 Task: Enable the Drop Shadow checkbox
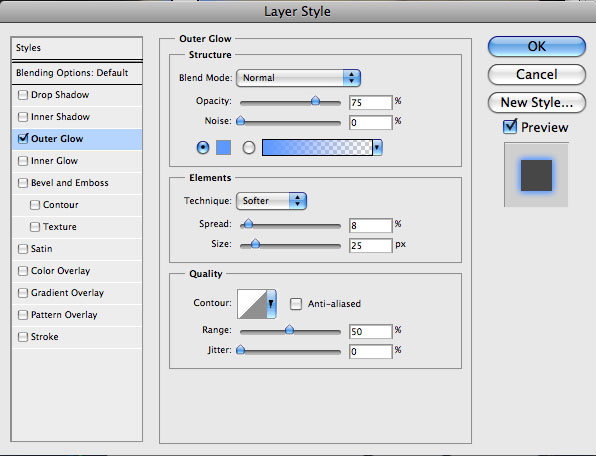23,95
